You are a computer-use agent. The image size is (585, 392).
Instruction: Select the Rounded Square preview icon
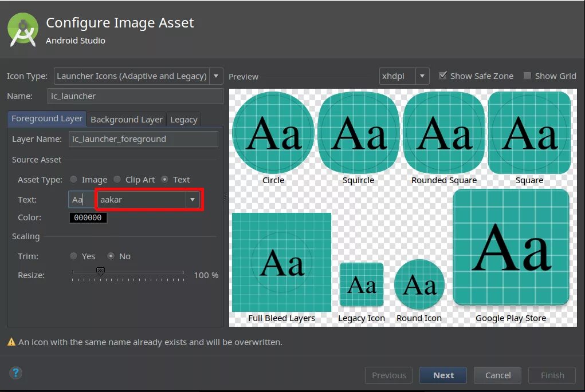point(444,133)
